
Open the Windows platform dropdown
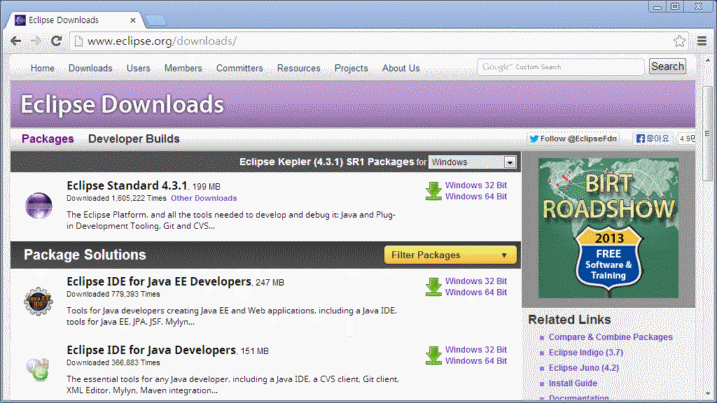472,162
